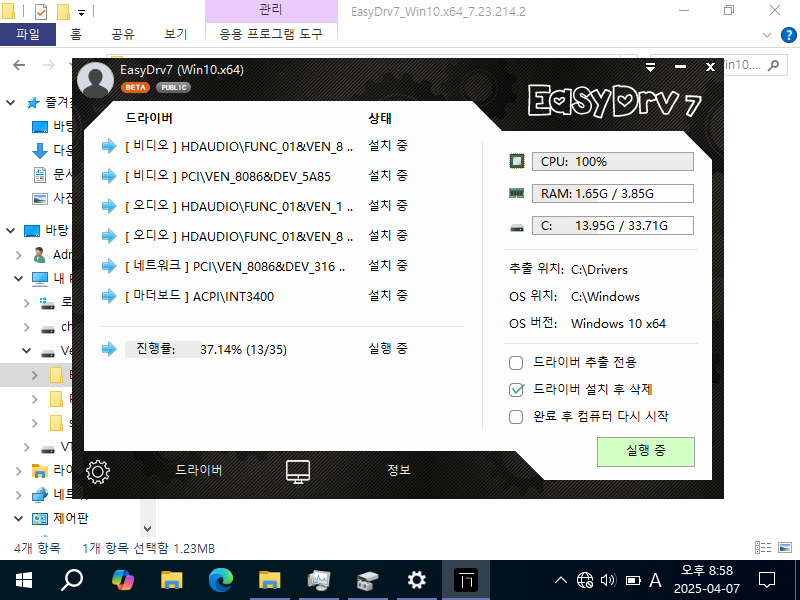This screenshot has height=600, width=800.
Task: Collapse the 내 PC tree node
Action: click(x=19, y=279)
